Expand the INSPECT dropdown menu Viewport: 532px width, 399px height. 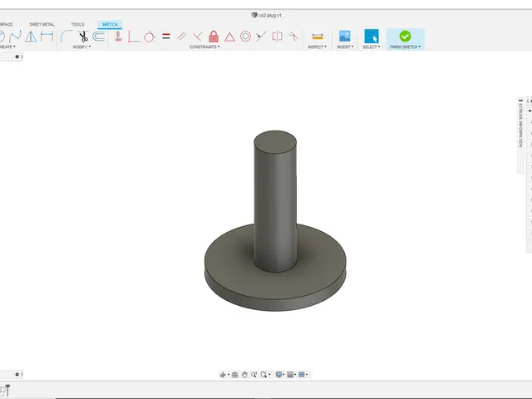pos(318,47)
